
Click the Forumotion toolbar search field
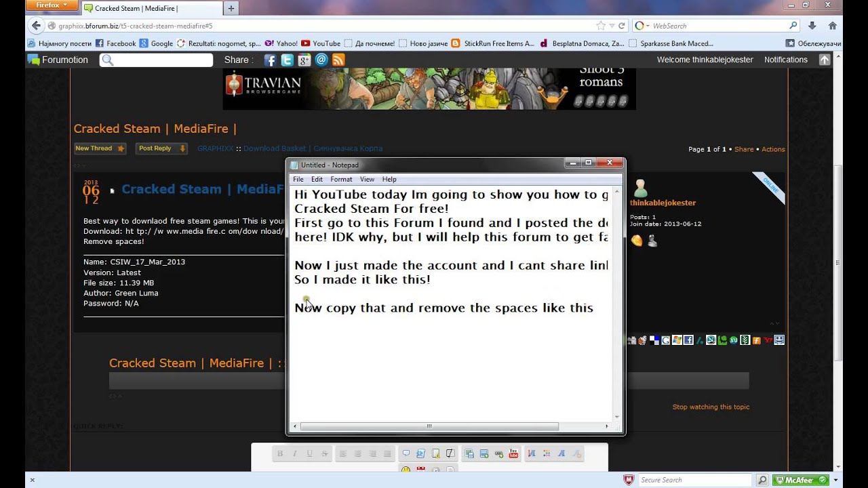click(x=157, y=60)
